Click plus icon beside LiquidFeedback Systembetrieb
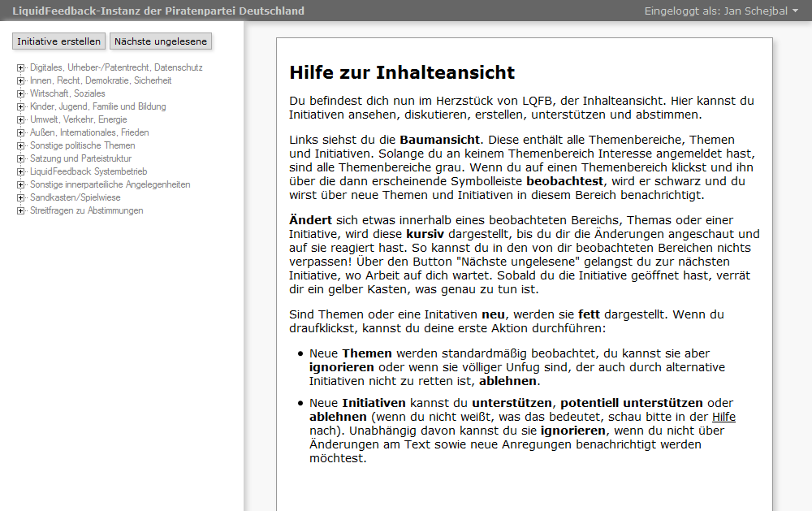This screenshot has height=511, width=812. coord(20,171)
